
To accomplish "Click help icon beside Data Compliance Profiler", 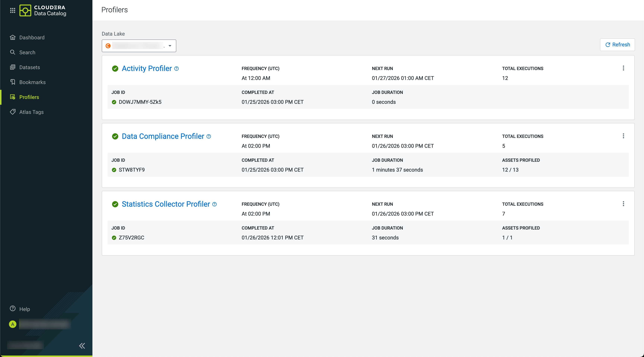I will click(209, 136).
